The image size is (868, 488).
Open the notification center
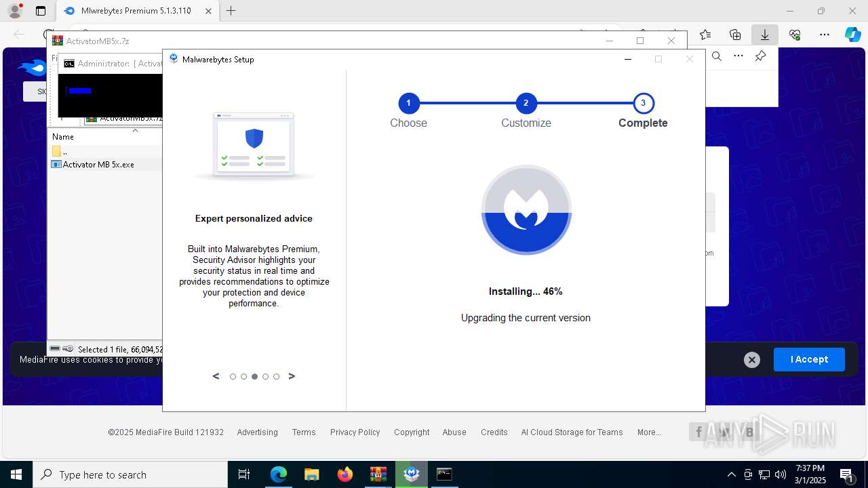pyautogui.click(x=846, y=474)
